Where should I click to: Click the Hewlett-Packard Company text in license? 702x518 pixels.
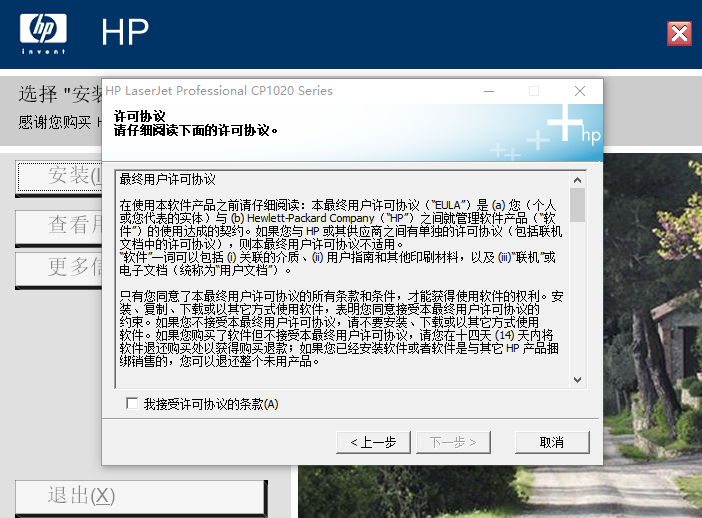[x=311, y=218]
